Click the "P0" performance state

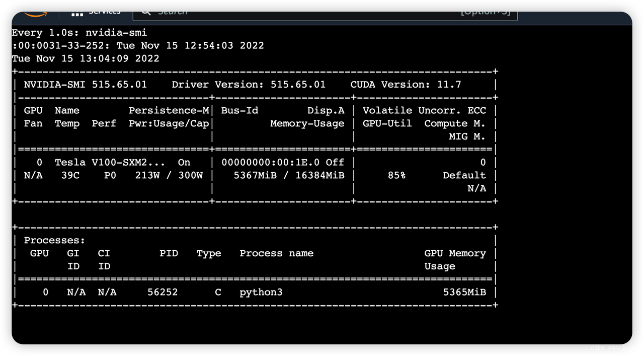click(110, 175)
